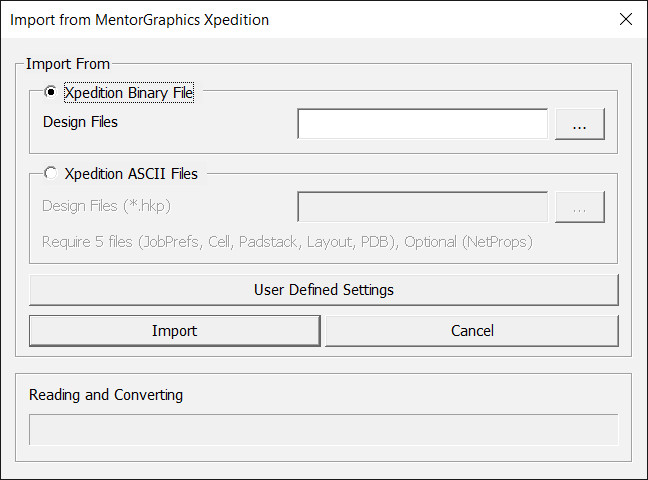Close the Import from MentorGraphics Xpedition window
Image resolution: width=648 pixels, height=480 pixels.
pos(625,19)
